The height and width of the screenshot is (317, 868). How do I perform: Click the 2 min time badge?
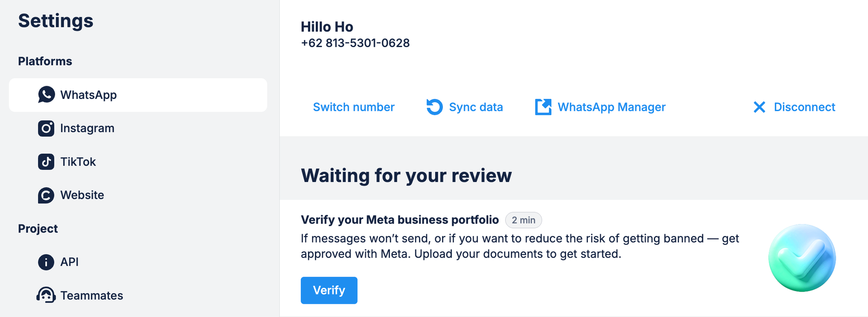pyautogui.click(x=523, y=220)
